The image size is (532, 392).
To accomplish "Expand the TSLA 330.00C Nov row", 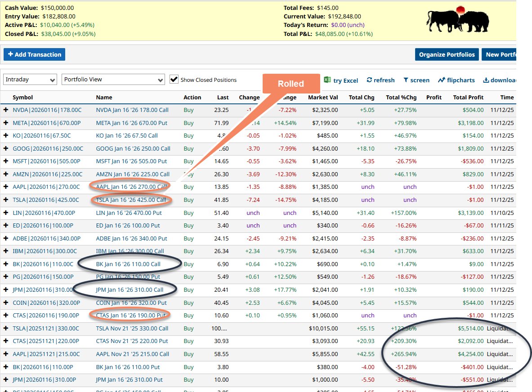I will 6,328.
